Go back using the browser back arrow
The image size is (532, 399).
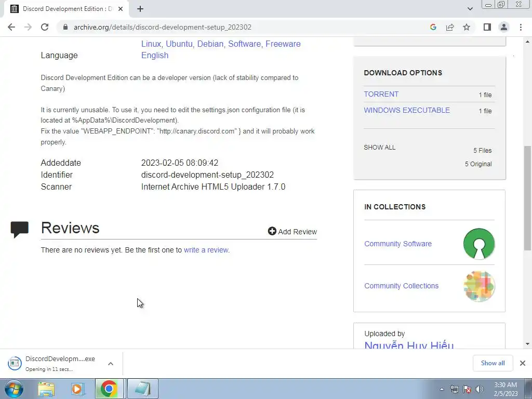[x=11, y=27]
